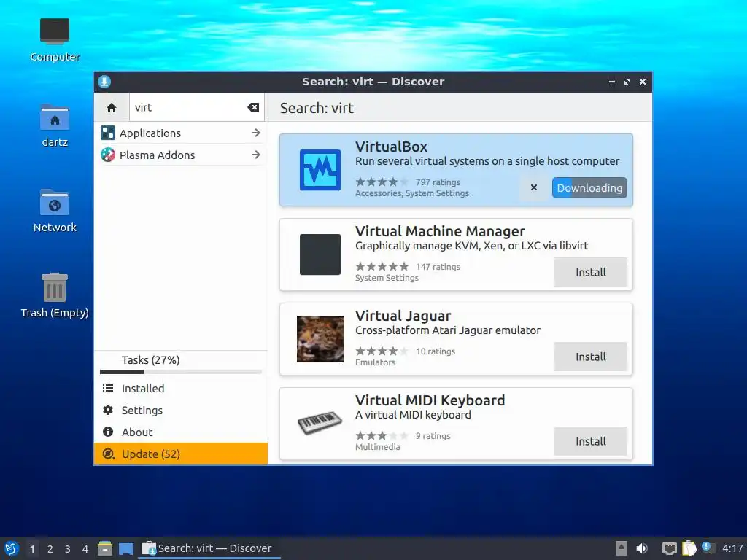
Task: Click the MIDI keyboard icon
Action: point(320,422)
